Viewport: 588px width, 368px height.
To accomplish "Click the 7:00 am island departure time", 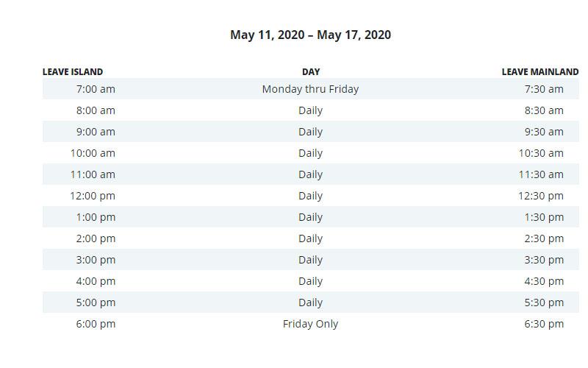I will tap(96, 89).
